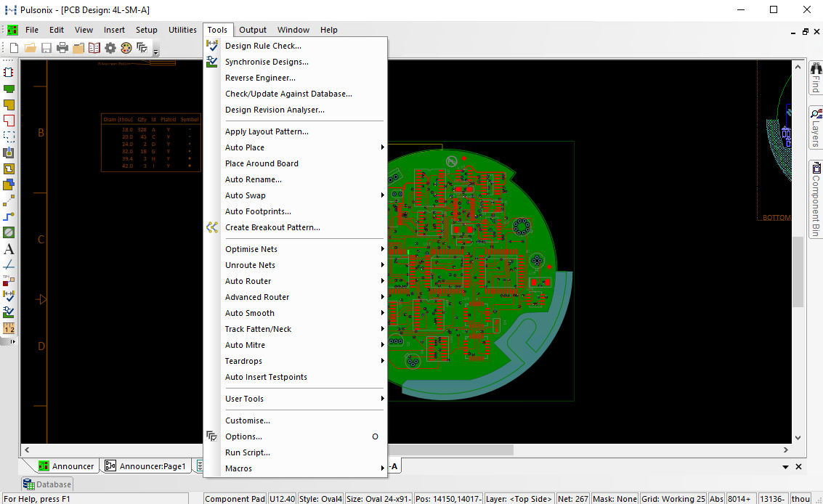
Task: Select the Insert Via green circle tool
Action: point(9,232)
